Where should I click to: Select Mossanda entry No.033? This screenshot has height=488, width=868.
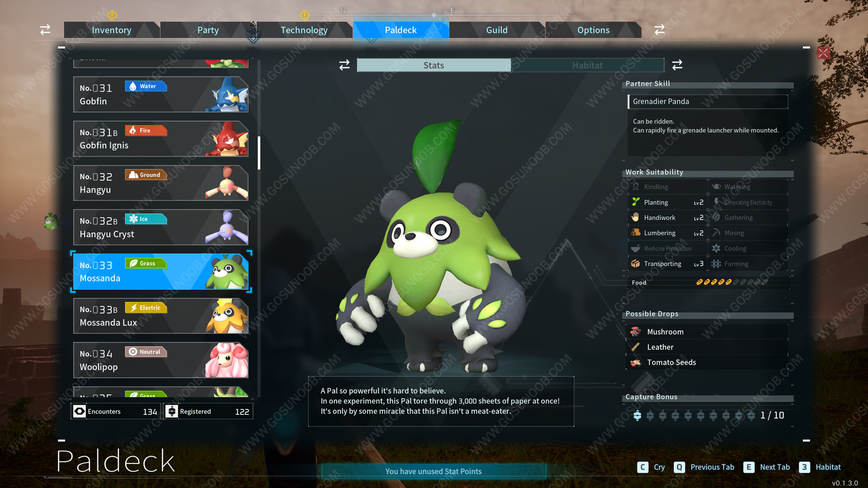tap(161, 272)
